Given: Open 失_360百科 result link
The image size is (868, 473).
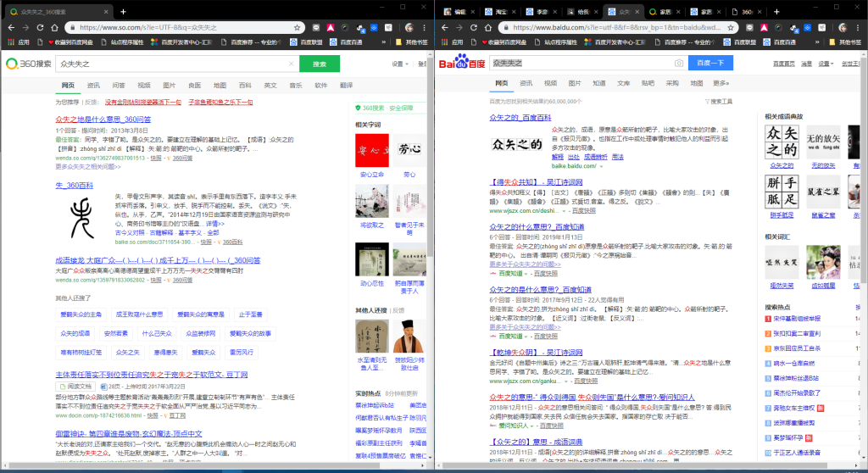Looking at the screenshot, I should [x=75, y=185].
